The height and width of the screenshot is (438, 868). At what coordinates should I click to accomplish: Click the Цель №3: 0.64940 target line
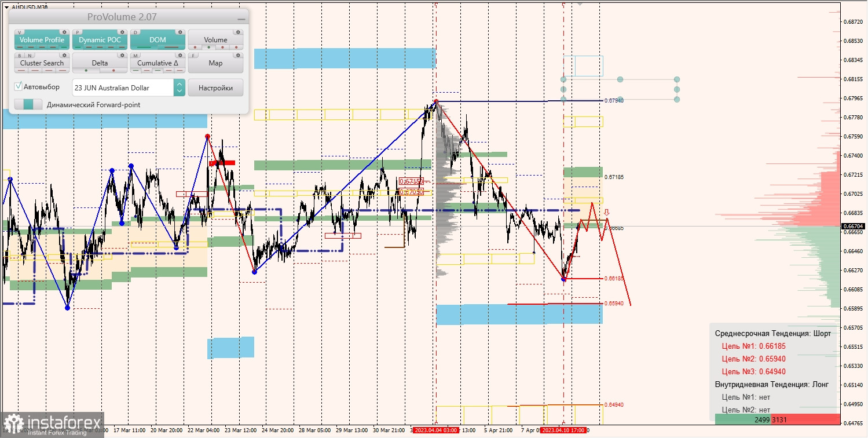[x=753, y=371]
